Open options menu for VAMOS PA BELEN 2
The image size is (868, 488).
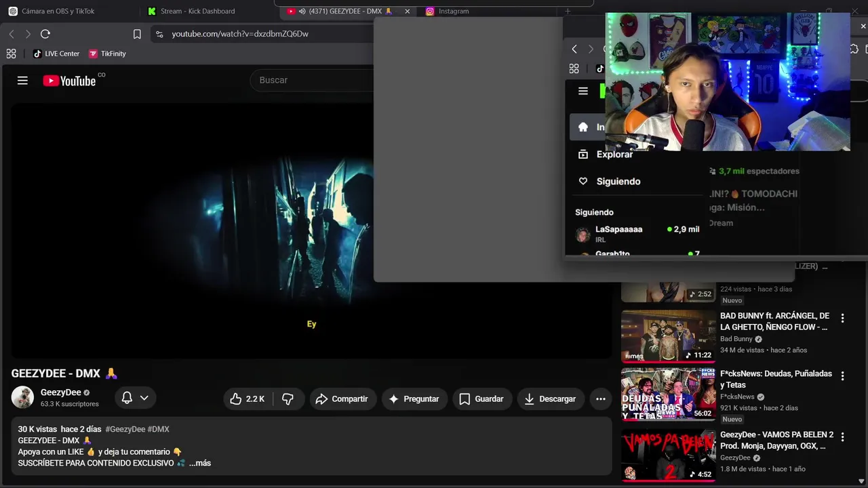coord(842,437)
